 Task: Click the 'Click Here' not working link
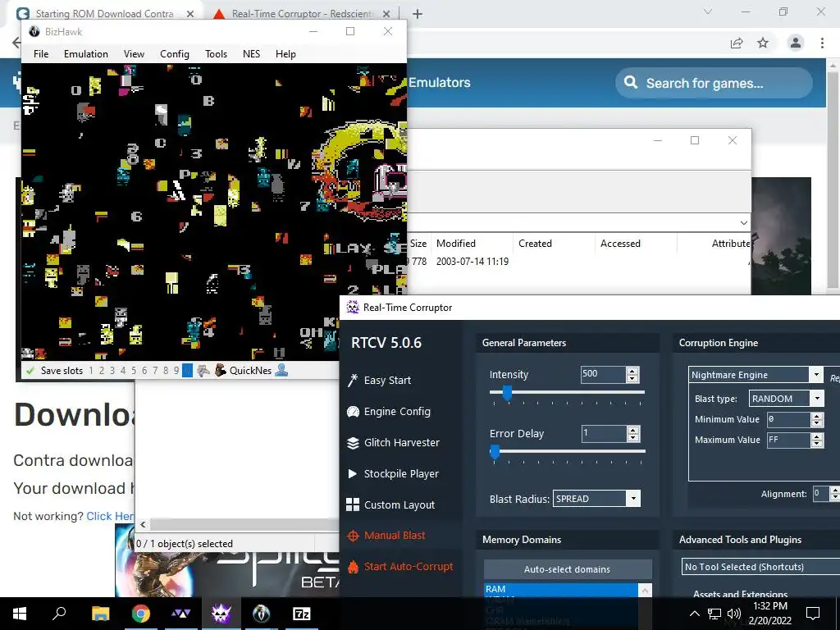(x=111, y=516)
